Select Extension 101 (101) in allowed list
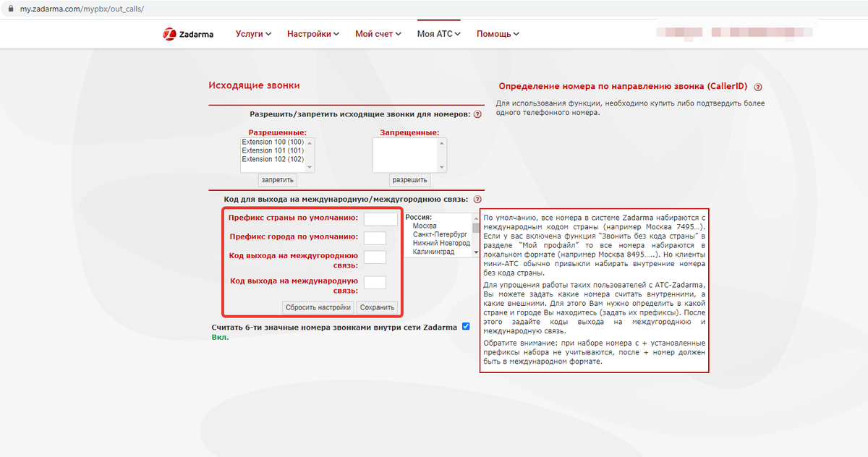Screen dimensions: 868x457 coord(273,151)
